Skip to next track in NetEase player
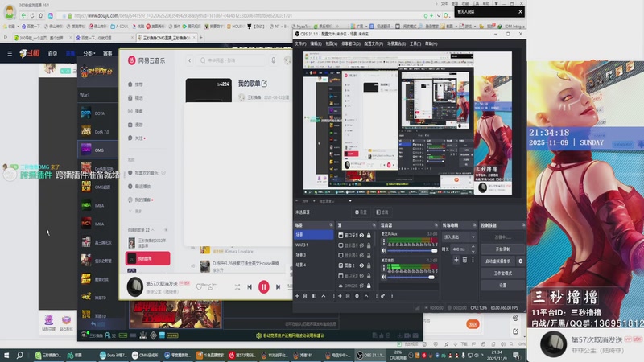Image resolution: width=644 pixels, height=362 pixels. [278, 287]
